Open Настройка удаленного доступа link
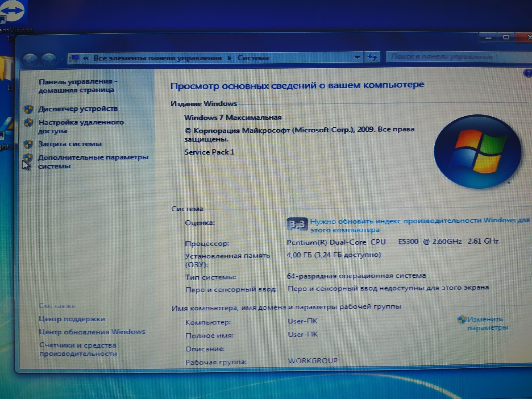This screenshot has height=399, width=532. [x=81, y=126]
